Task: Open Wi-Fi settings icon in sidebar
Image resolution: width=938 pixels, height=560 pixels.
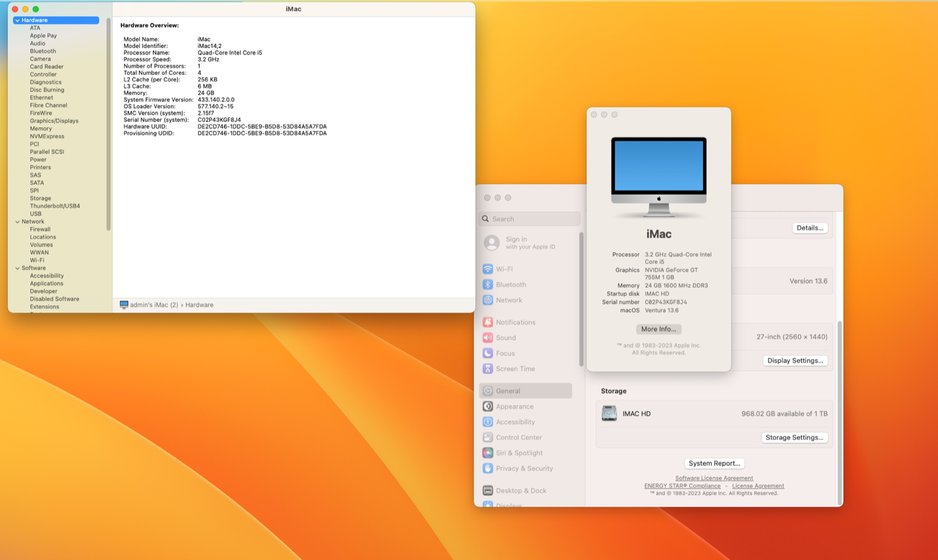Action: coord(488,269)
